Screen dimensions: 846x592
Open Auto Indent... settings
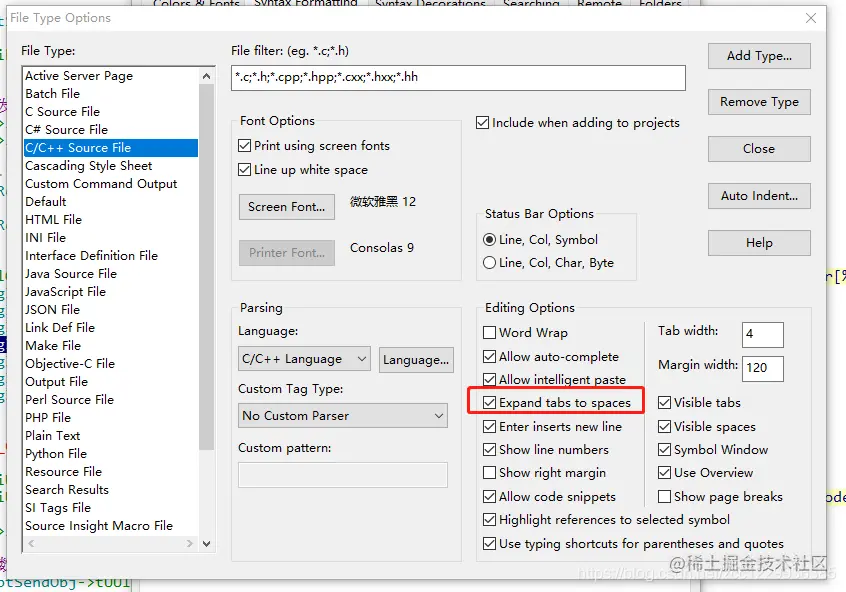[x=759, y=195]
